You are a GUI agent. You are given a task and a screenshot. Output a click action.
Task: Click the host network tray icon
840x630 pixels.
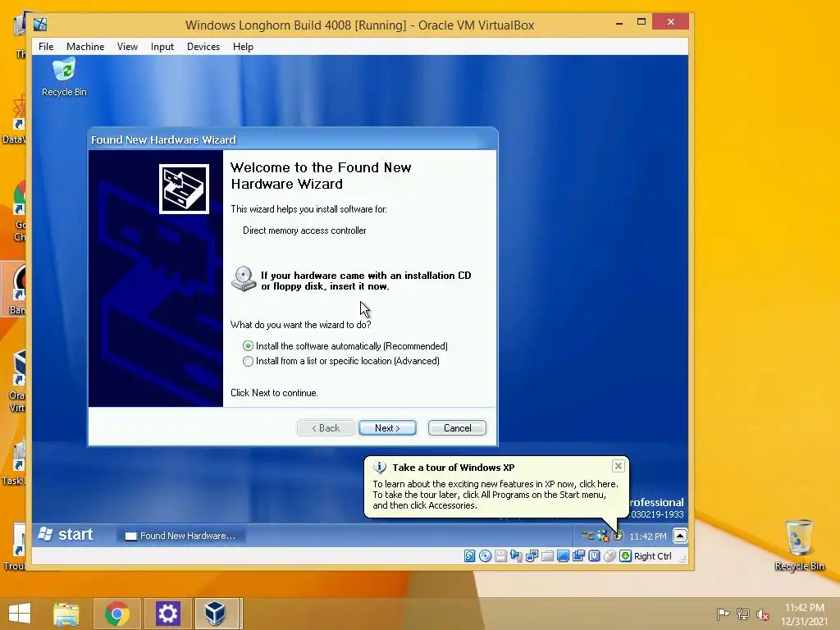click(x=743, y=614)
